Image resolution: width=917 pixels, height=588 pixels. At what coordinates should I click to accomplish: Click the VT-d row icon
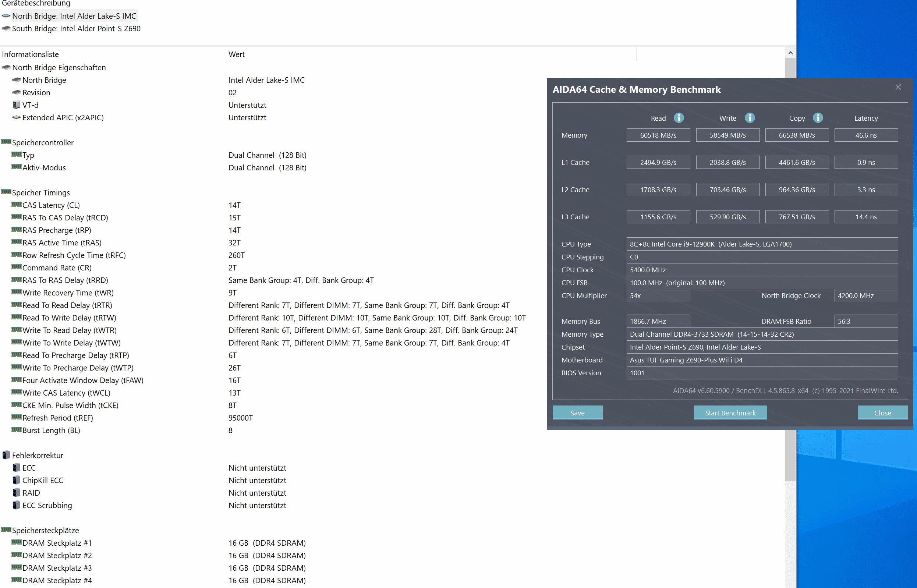tap(17, 105)
